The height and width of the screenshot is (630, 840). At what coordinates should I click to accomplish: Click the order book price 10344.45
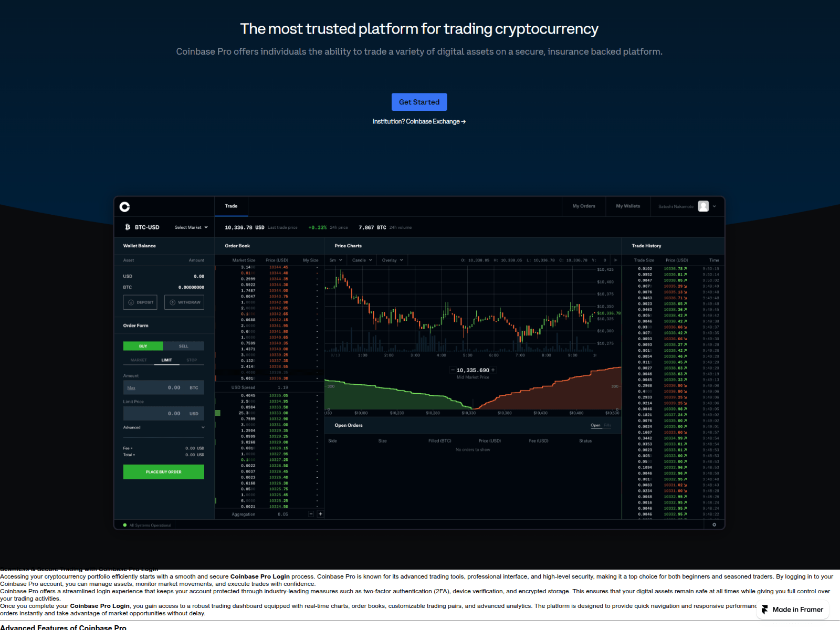pyautogui.click(x=279, y=267)
